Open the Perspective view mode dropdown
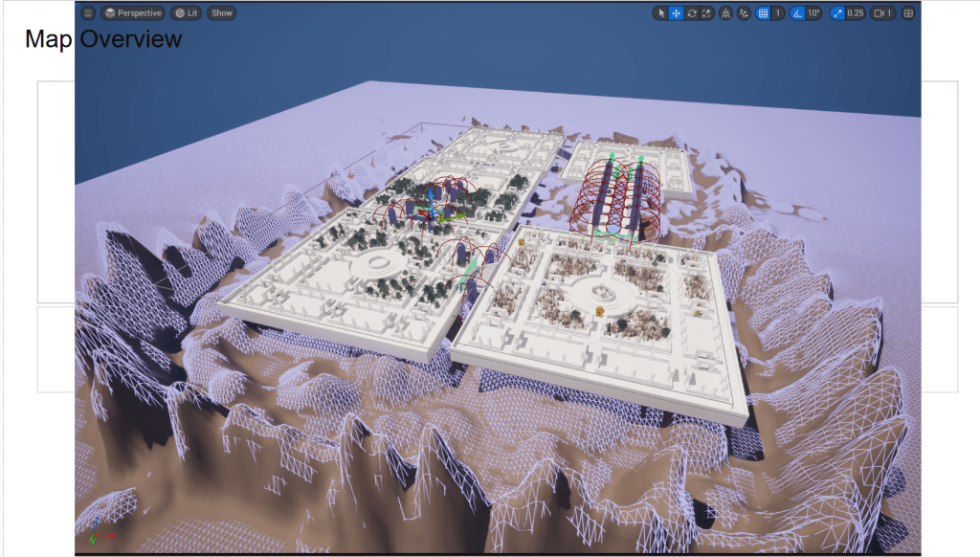 (133, 13)
